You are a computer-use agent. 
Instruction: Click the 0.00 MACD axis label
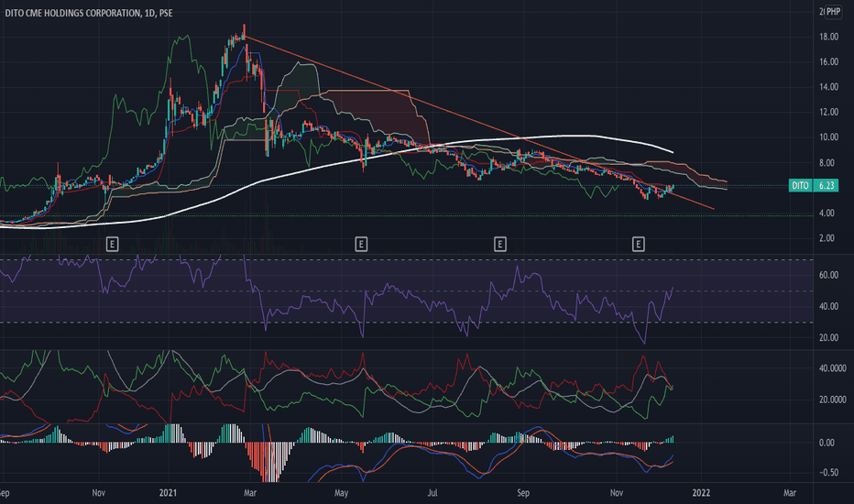click(827, 443)
